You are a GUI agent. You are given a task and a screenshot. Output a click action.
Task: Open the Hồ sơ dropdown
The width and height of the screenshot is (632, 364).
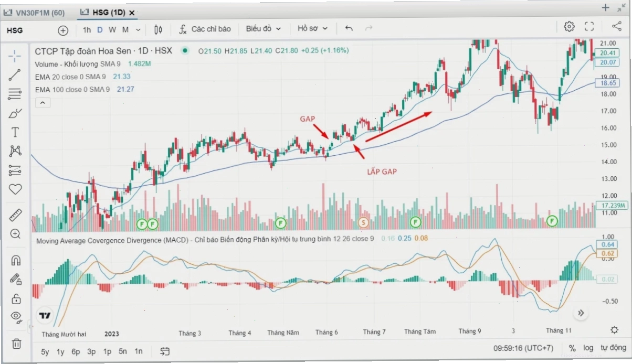point(312,29)
